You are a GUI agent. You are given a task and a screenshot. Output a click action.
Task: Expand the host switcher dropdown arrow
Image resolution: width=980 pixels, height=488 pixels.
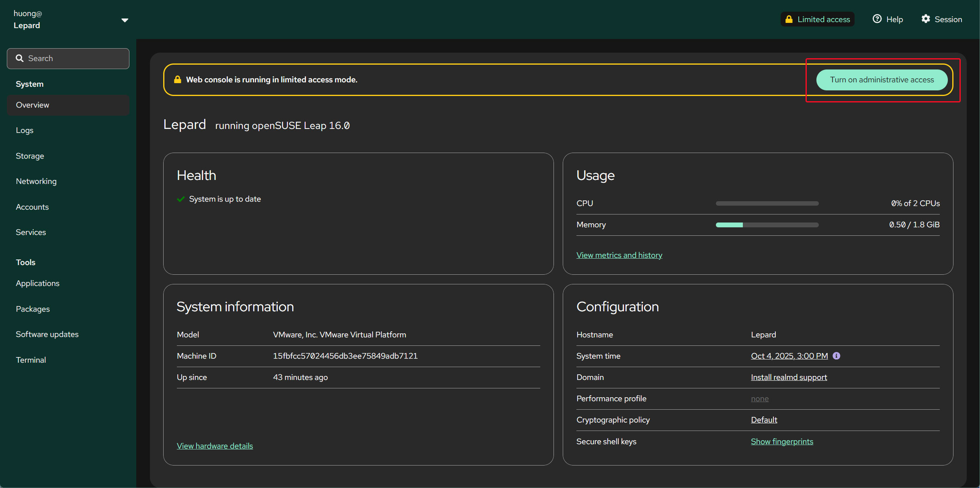pos(125,20)
